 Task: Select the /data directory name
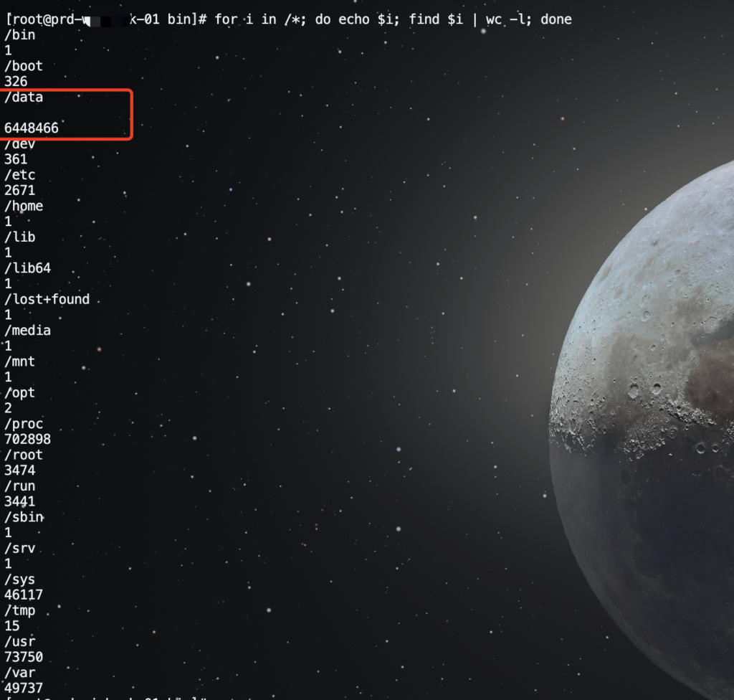click(24, 98)
